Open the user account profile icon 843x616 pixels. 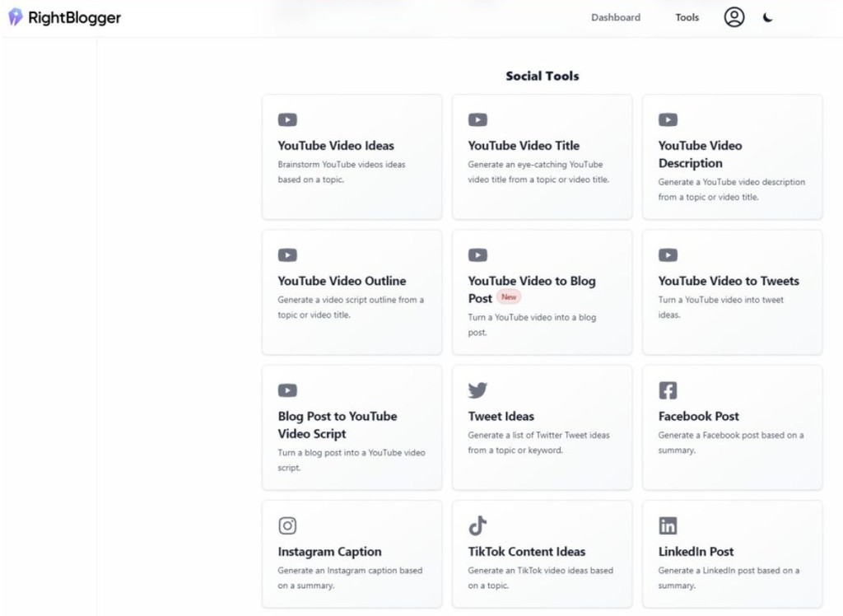734,17
